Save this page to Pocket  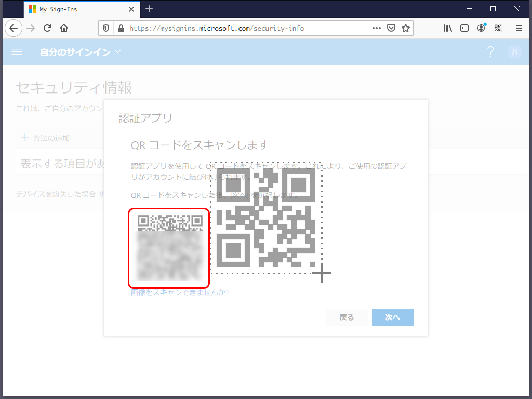391,28
